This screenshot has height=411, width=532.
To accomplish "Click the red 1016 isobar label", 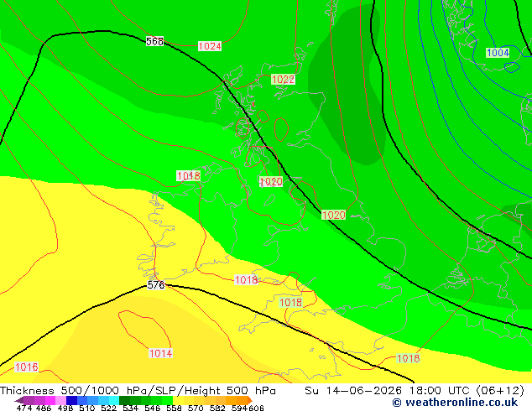I will 27,367.
